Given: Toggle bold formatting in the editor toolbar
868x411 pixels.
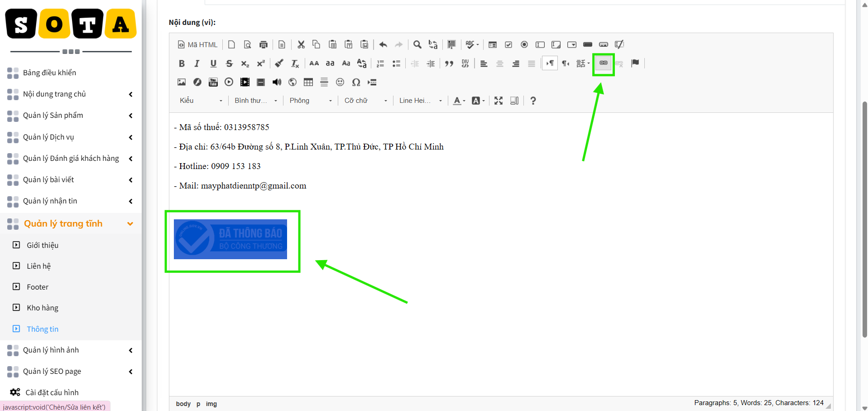Looking at the screenshot, I should tap(182, 63).
